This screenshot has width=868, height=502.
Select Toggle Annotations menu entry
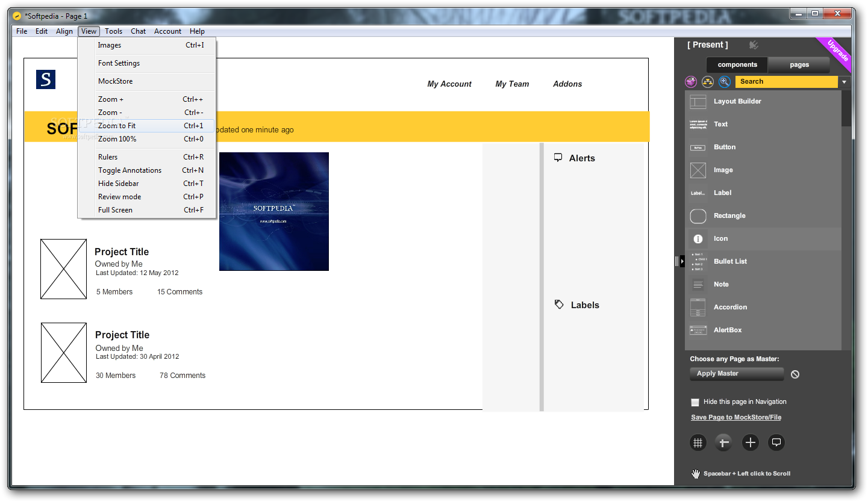147,170
